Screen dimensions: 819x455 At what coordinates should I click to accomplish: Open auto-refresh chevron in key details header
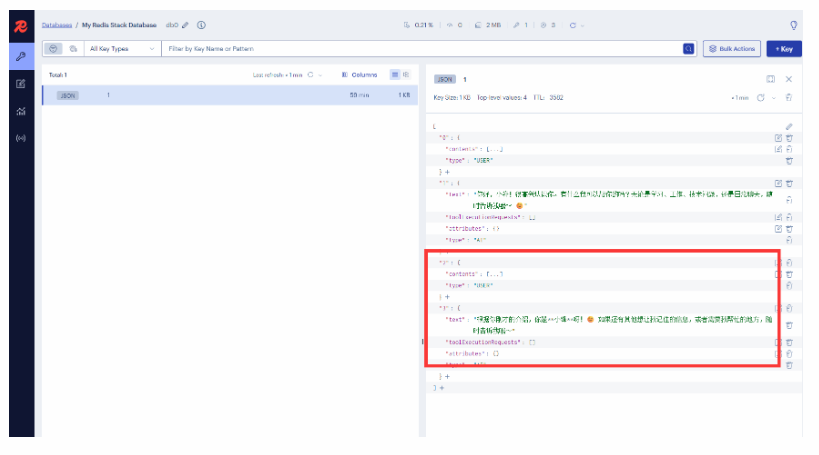click(x=774, y=98)
